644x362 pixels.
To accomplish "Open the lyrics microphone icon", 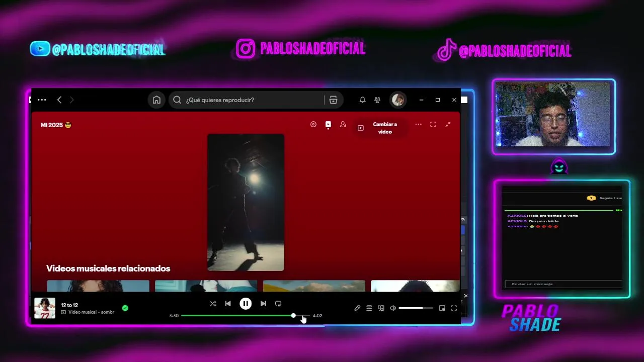I will (357, 308).
